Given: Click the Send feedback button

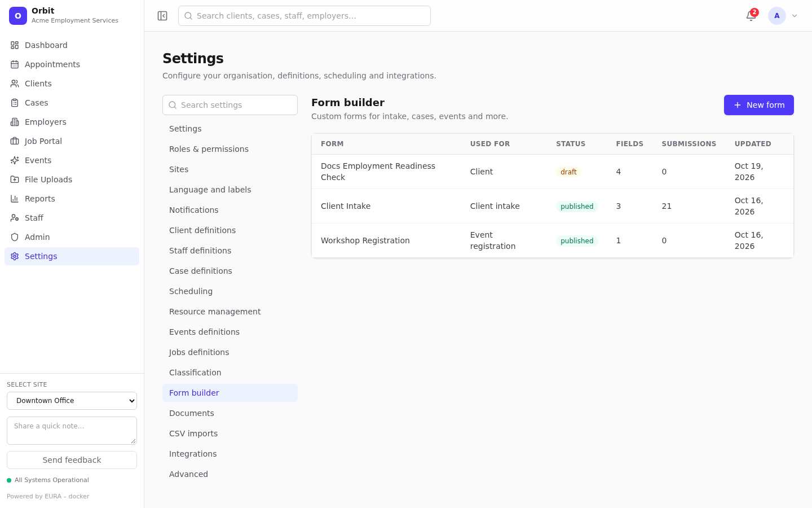Looking at the screenshot, I should (x=72, y=460).
